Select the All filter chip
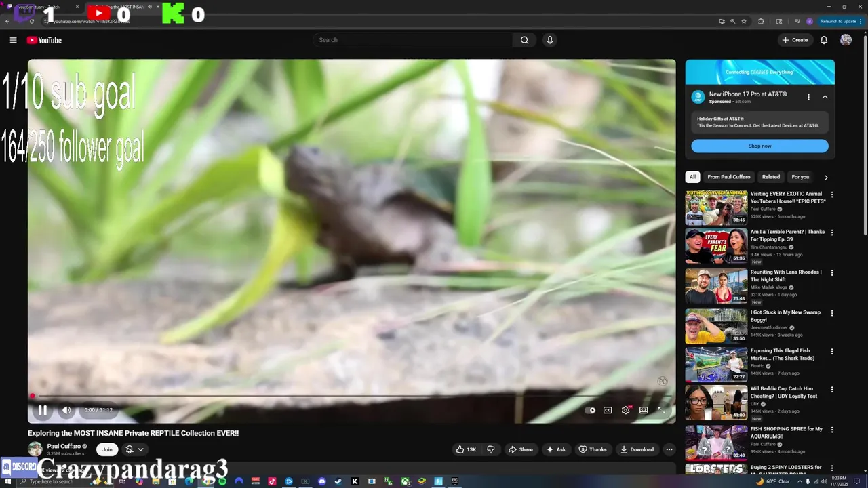The height and width of the screenshot is (488, 868). point(692,177)
